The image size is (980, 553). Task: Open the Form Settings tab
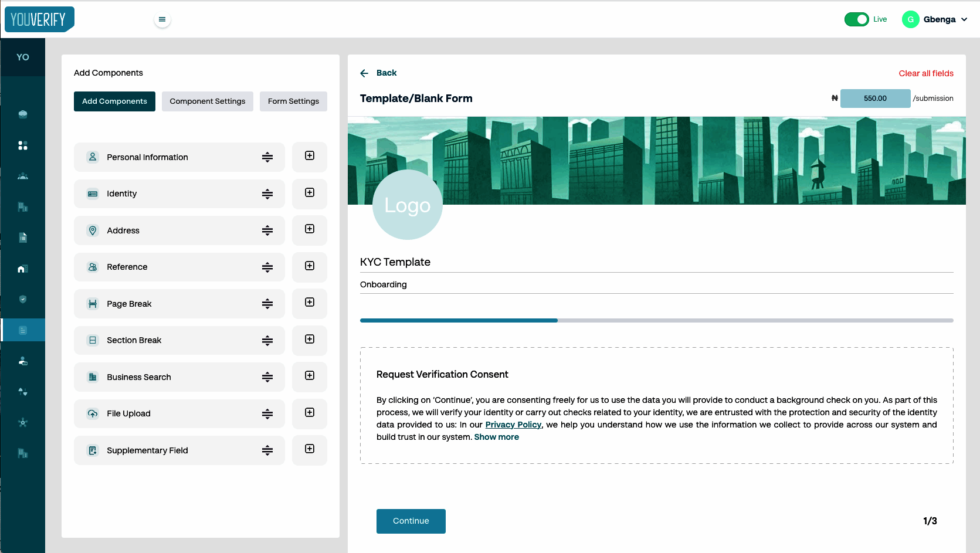pos(293,101)
